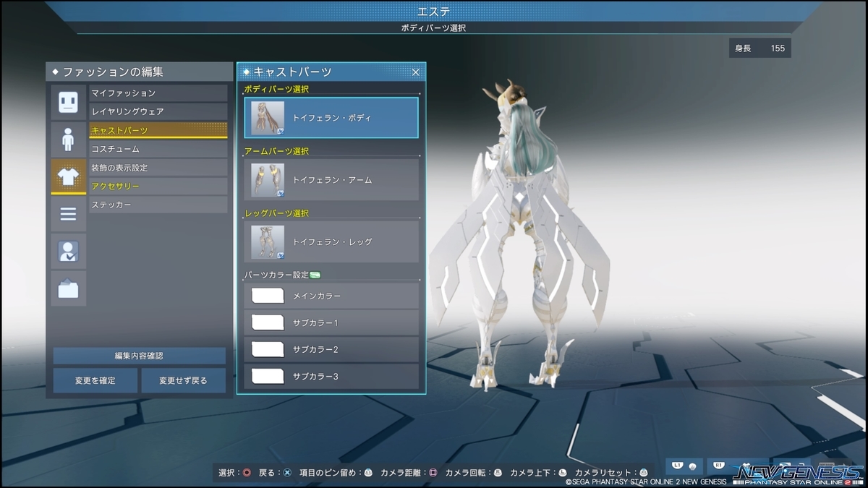
Task: Click the triangle icon beside 項目のピン留め hint
Action: 367,473
